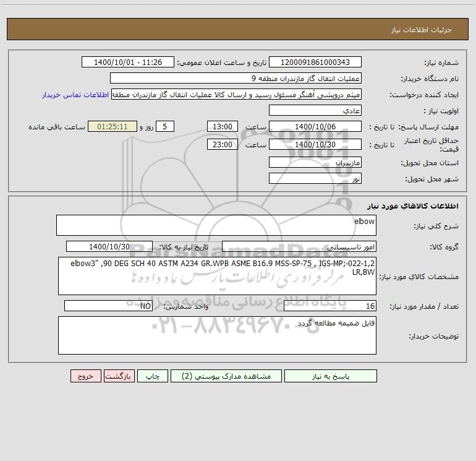Image resolution: width=476 pixels, height=461 pixels.
Task: Click the بازگشت back button
Action: tap(119, 376)
